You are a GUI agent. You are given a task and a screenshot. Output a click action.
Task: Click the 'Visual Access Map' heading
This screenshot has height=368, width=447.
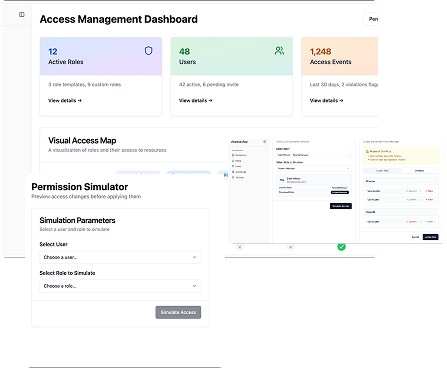pos(82,140)
